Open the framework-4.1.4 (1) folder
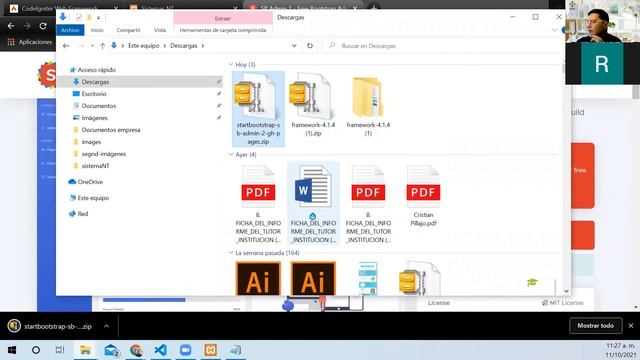This screenshot has width=640, height=360. click(x=368, y=104)
